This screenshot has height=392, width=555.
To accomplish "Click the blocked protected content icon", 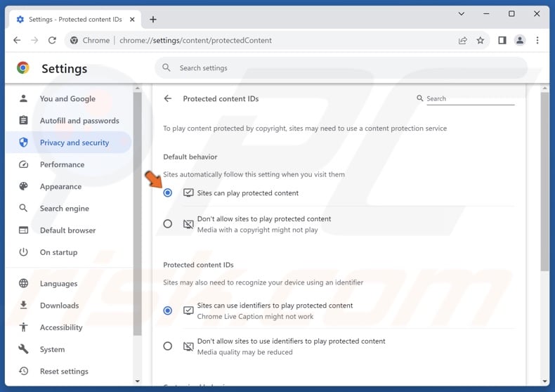I will (188, 224).
